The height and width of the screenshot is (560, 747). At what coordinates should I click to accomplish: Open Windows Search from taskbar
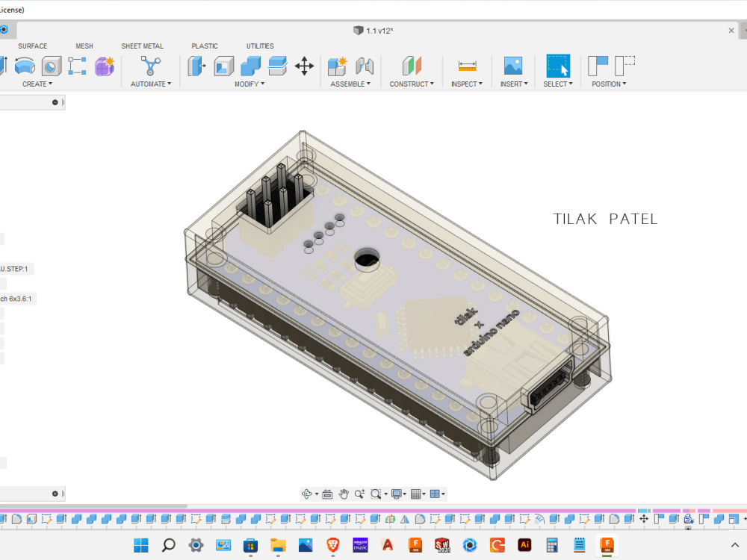pyautogui.click(x=169, y=545)
